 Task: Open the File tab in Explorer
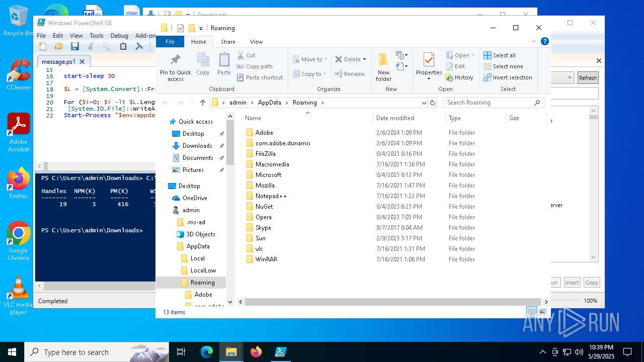pyautogui.click(x=170, y=42)
